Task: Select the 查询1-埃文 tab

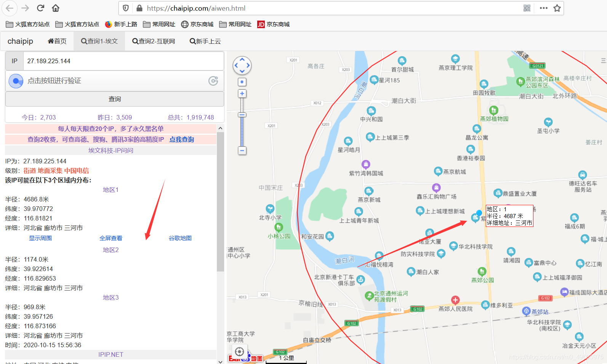Action: point(99,41)
